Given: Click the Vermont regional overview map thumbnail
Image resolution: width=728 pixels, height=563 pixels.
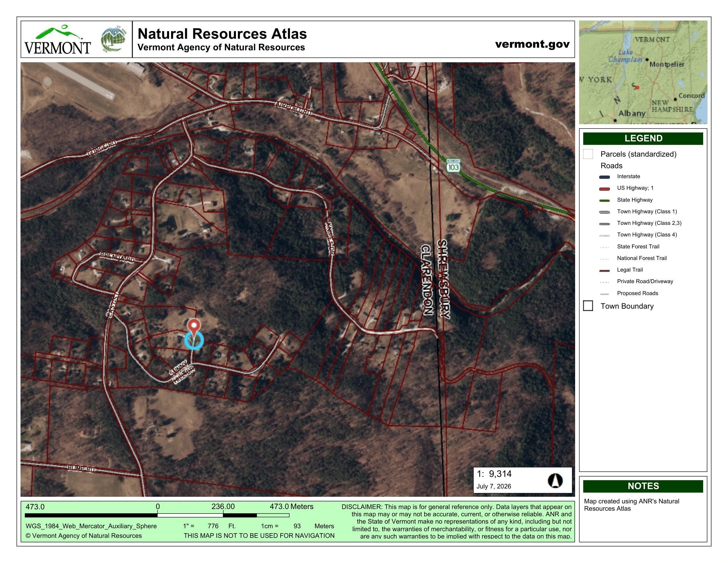Looking at the screenshot, I should [643, 73].
